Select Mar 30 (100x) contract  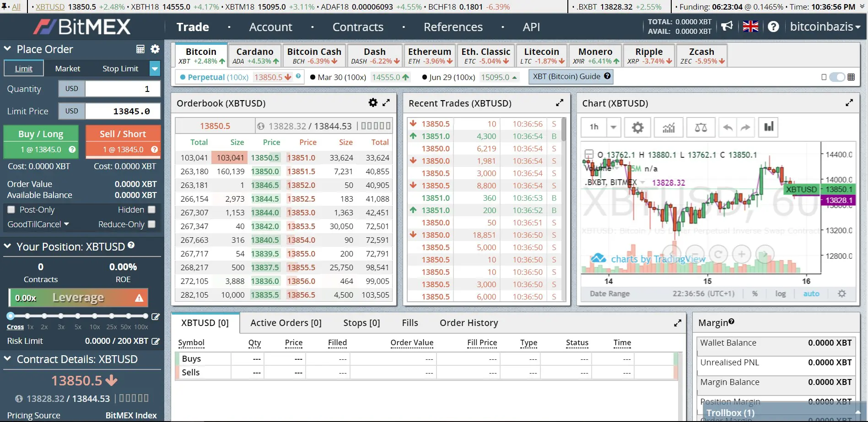point(338,77)
